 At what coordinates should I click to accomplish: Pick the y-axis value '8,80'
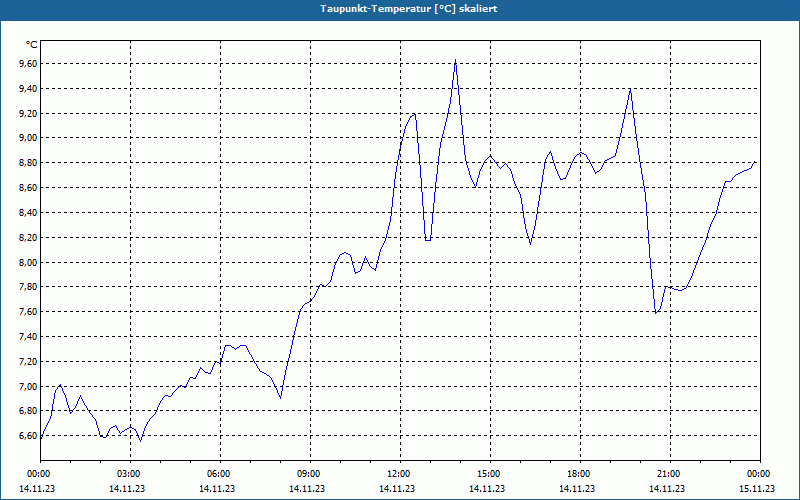[29, 163]
